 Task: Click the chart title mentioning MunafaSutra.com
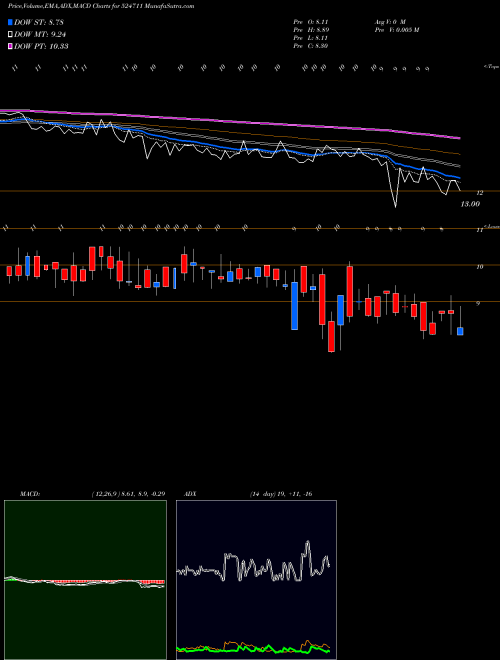101,6
